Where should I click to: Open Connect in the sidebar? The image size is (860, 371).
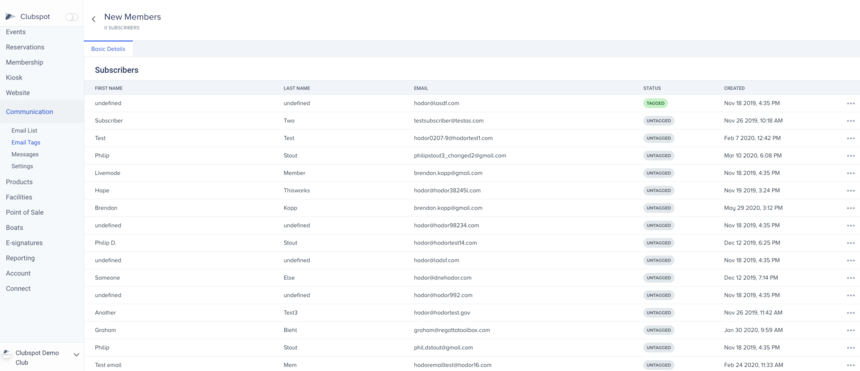coord(18,289)
